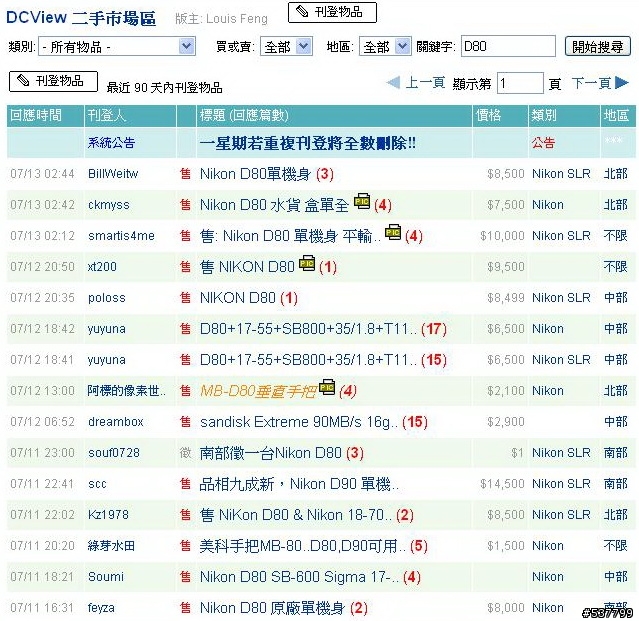
Task: Click the 開始搜尋 search button
Action: (x=597, y=46)
